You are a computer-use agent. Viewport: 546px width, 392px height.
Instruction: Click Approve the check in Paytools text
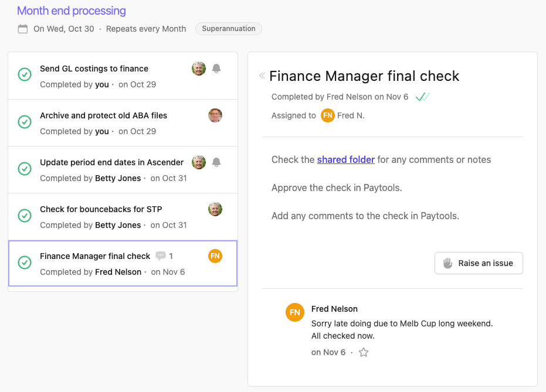click(337, 188)
